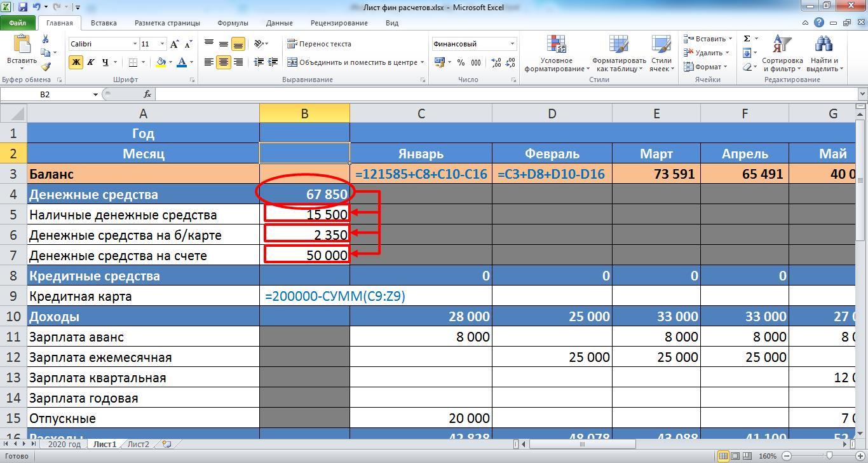Click zoom out minus button

coord(787,456)
